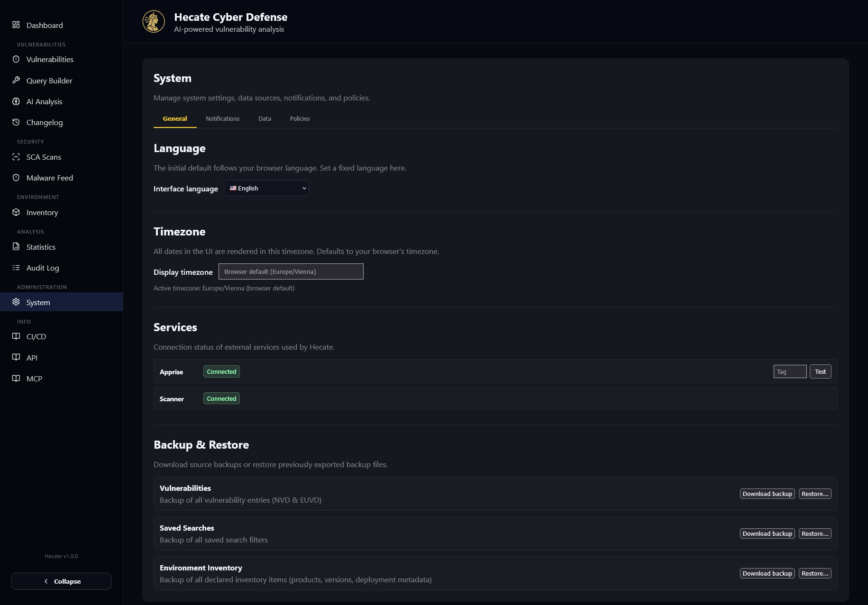Click Scanner Connected status badge

(x=221, y=398)
